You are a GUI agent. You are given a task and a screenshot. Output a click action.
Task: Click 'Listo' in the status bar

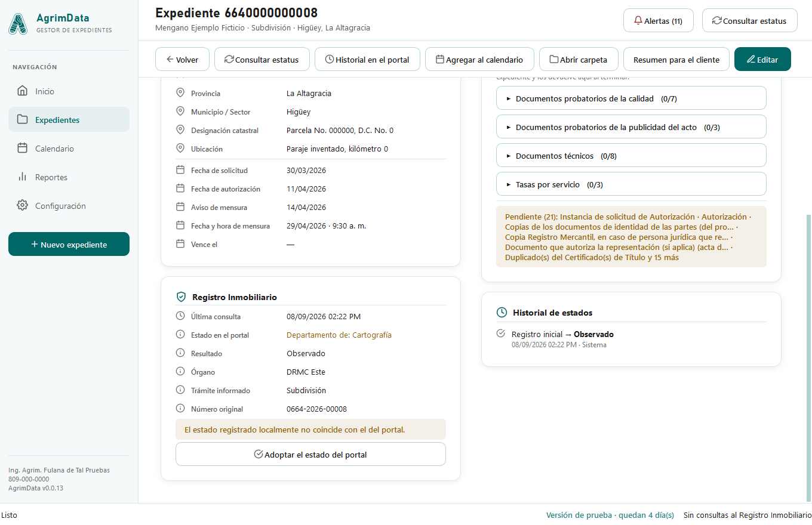pos(9,515)
